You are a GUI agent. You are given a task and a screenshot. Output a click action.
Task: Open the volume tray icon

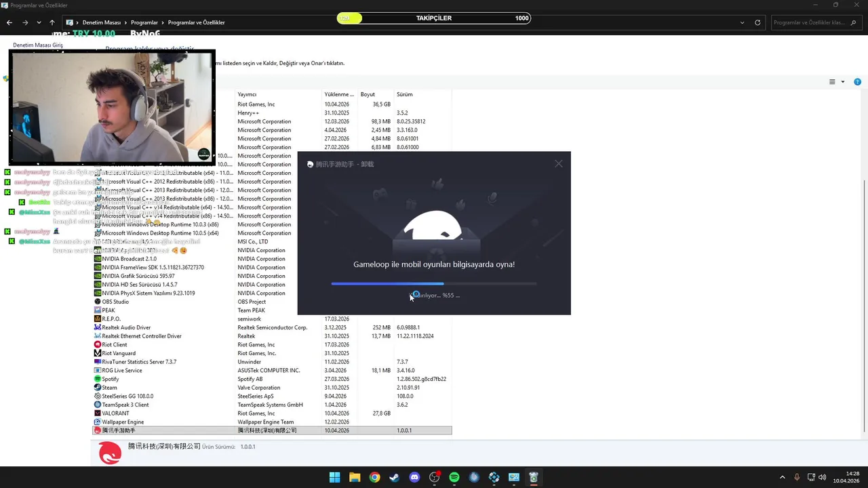point(823,477)
